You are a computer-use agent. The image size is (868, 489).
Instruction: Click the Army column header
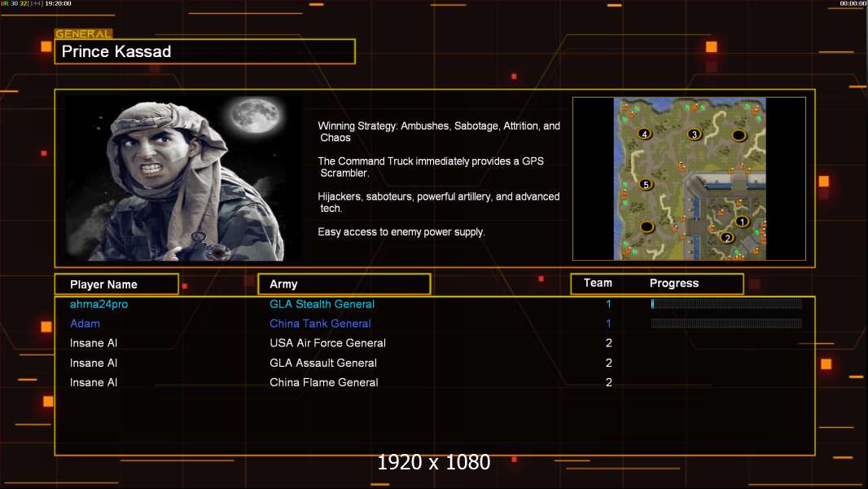pos(344,284)
